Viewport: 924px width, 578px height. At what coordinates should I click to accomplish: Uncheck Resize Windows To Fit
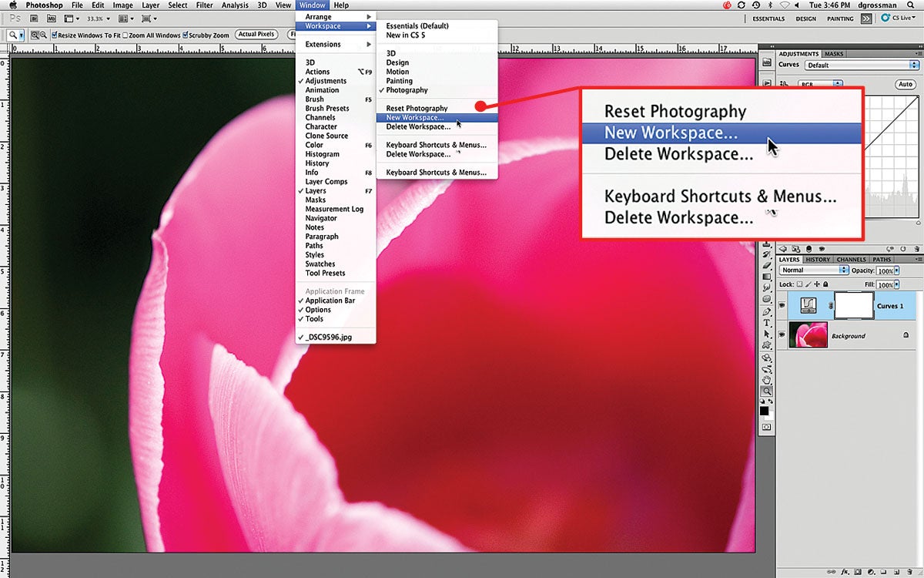tap(55, 35)
